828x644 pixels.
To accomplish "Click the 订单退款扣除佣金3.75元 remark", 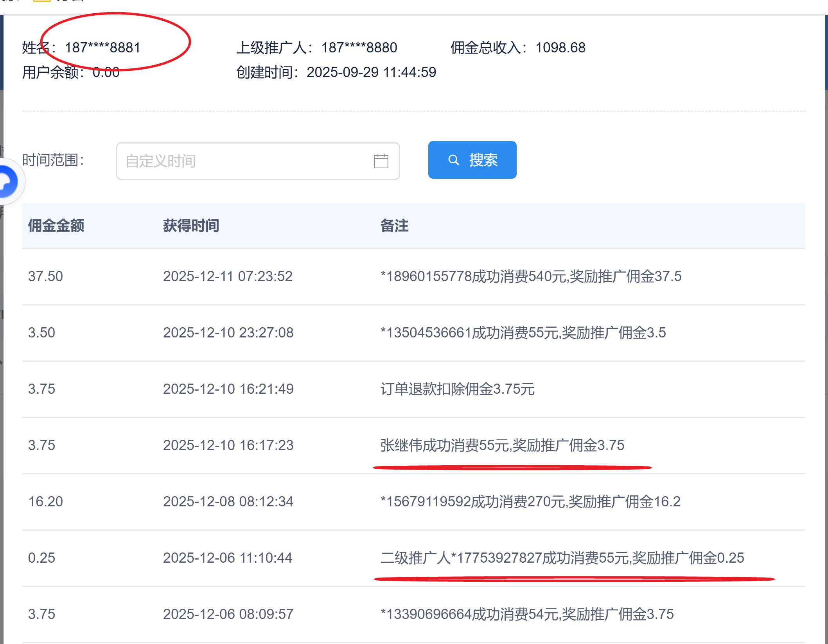I will click(457, 389).
